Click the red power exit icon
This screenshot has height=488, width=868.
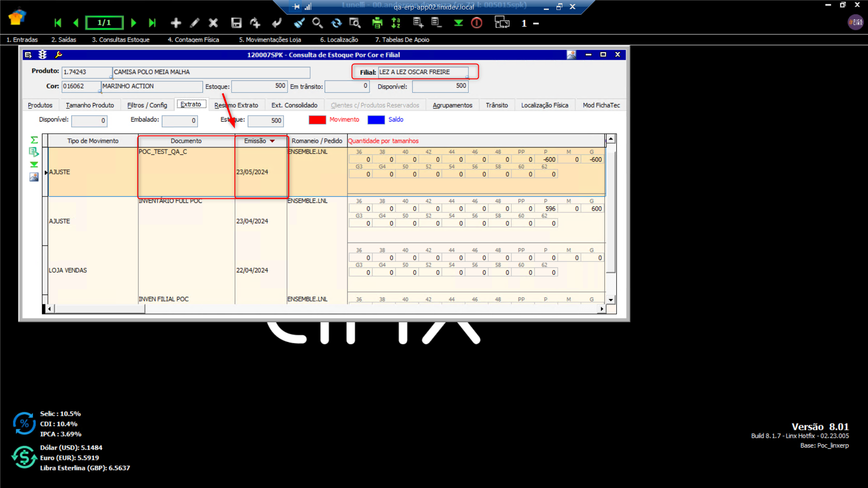click(476, 23)
